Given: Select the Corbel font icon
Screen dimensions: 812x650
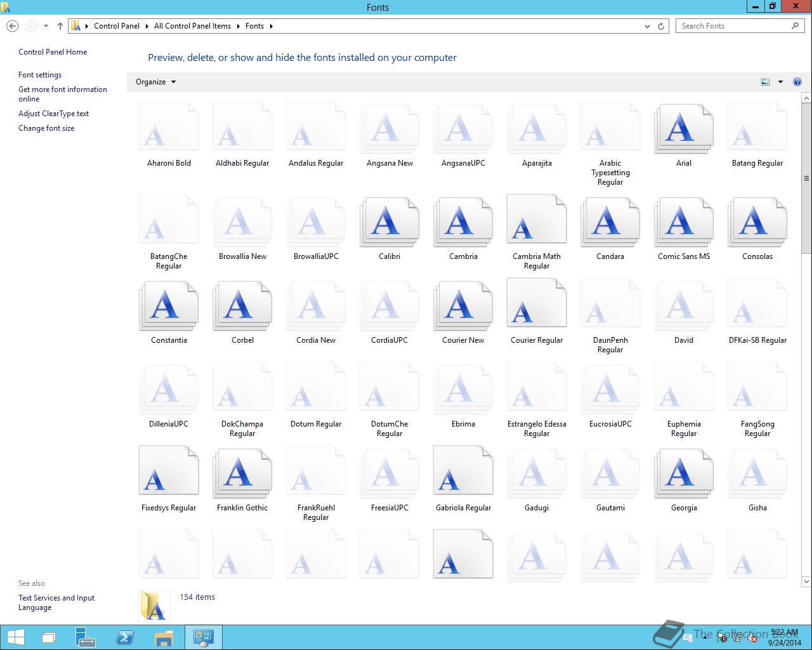Looking at the screenshot, I should tap(242, 307).
